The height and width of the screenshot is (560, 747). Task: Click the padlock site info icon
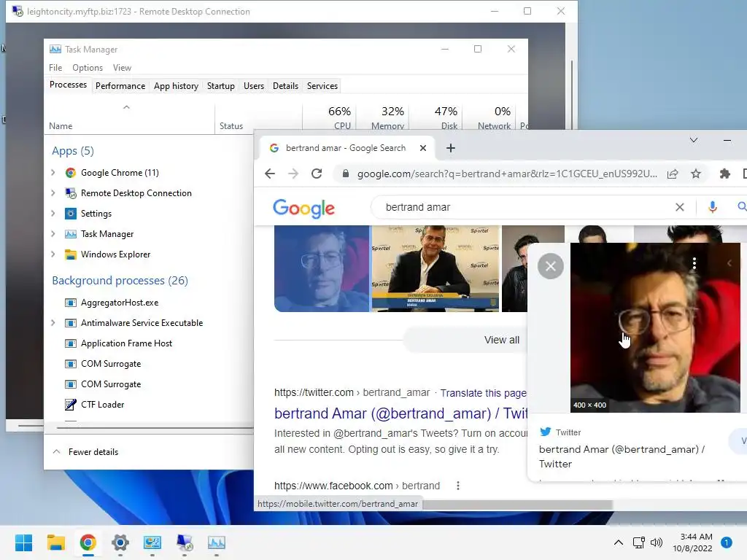(346, 174)
